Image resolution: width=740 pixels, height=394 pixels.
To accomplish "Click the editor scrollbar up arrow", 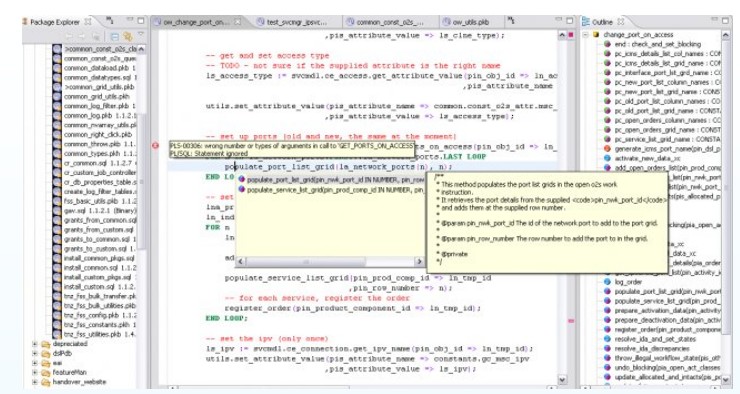I will click(562, 35).
